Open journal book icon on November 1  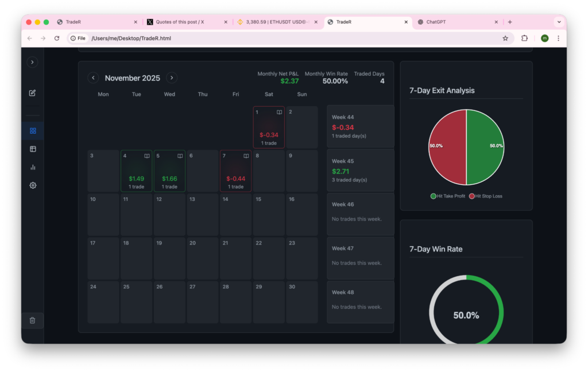pyautogui.click(x=279, y=112)
